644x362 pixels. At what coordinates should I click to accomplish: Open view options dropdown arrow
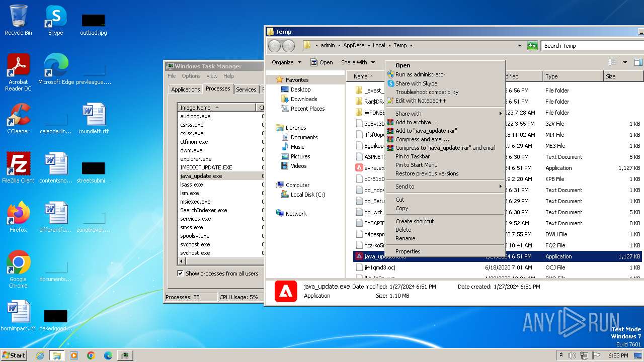click(x=625, y=62)
